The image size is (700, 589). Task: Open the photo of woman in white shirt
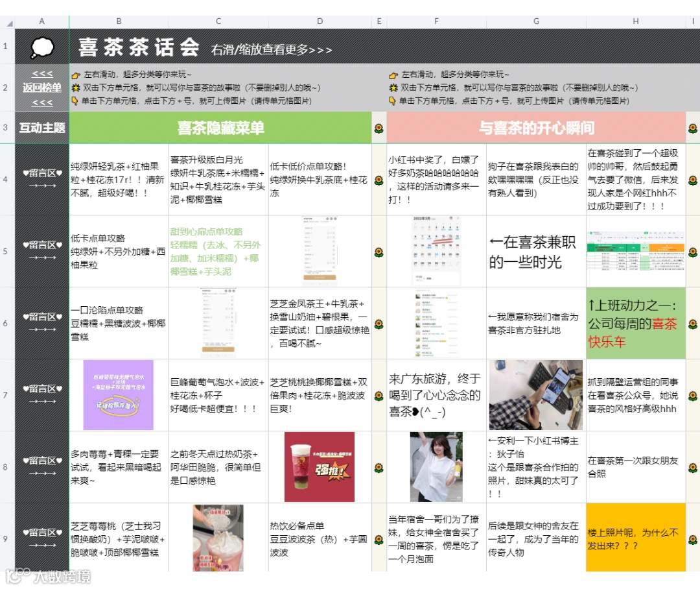[436, 467]
